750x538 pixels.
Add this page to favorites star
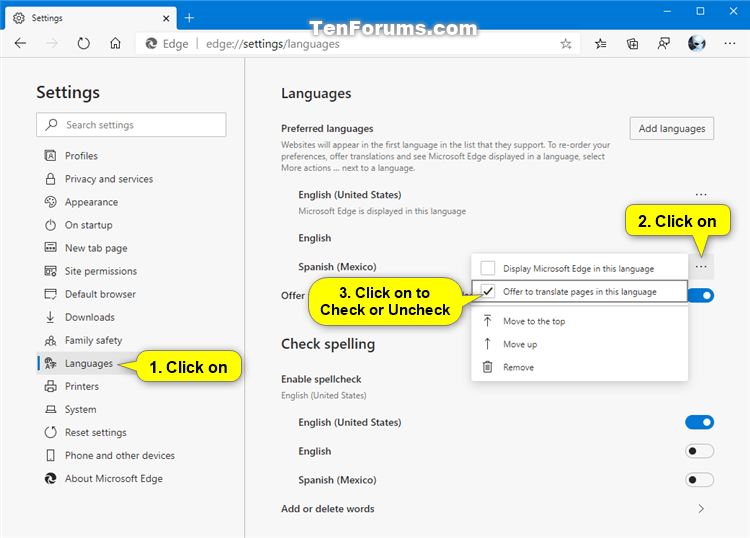566,44
